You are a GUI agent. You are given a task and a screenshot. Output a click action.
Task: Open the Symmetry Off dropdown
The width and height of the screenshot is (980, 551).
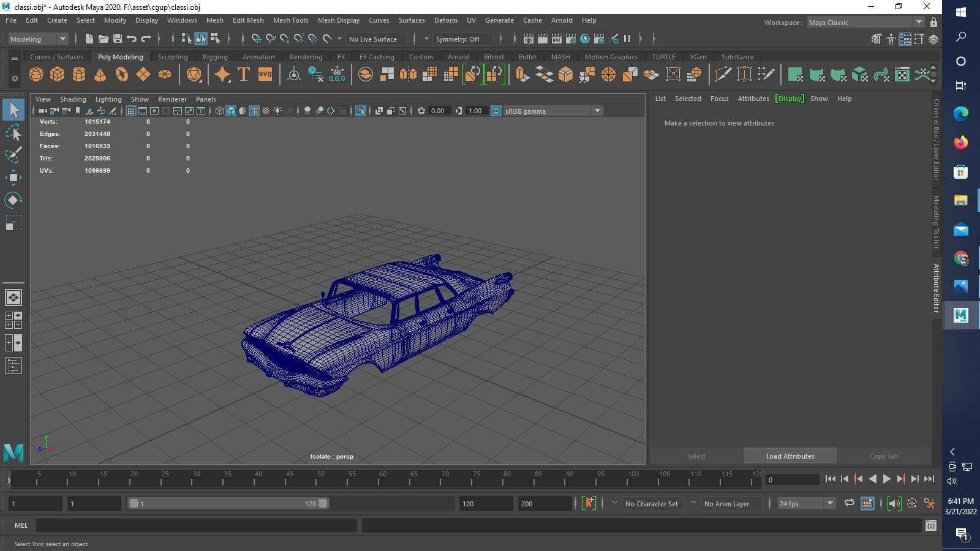point(462,39)
